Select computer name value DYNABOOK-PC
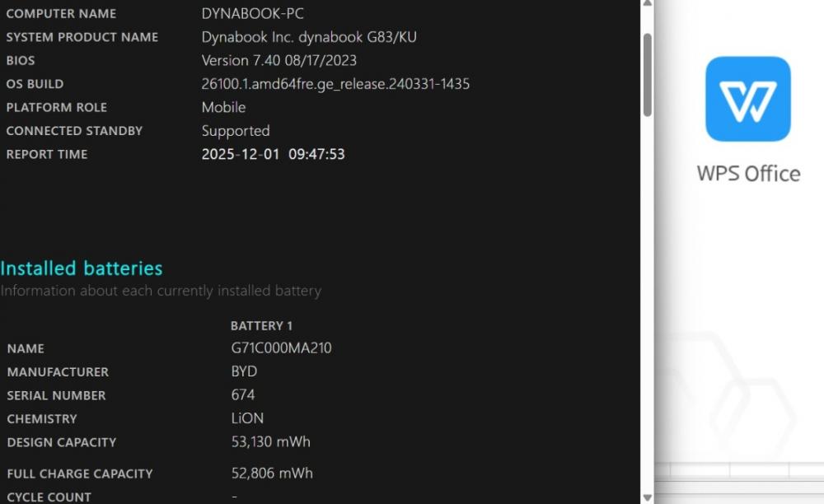Viewport: 824px width, 504px height. [253, 14]
